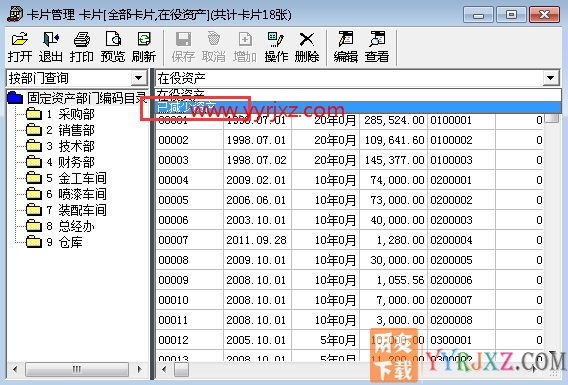This screenshot has height=385, width=568.
Task: Close the 卡片管理 window
Action: click(544, 15)
